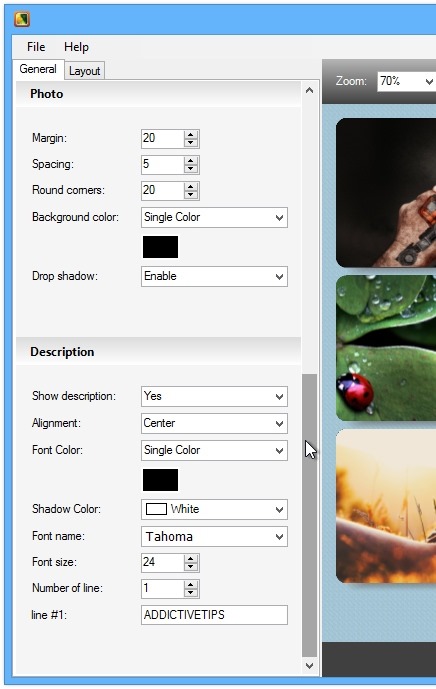Expand the Font name Tahoma dropdown
Image resolution: width=436 pixels, height=689 pixels.
214,537
